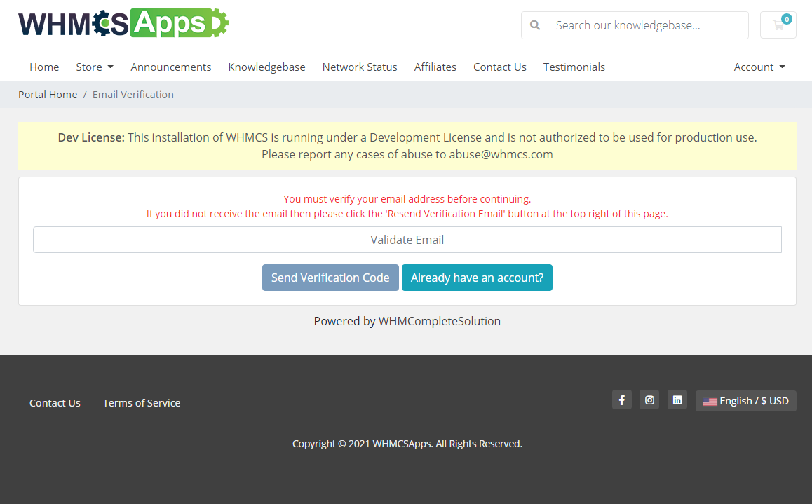The image size is (812, 504).
Task: Open the Terms of Service link
Action: coord(142,402)
